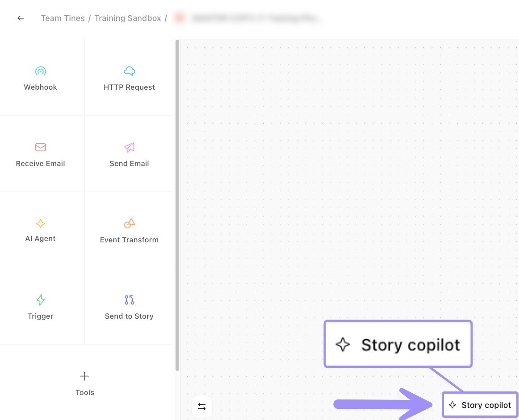Pick the Trigger lightning bolt icon
Screen dimensions: 519x420
[x=41, y=300]
